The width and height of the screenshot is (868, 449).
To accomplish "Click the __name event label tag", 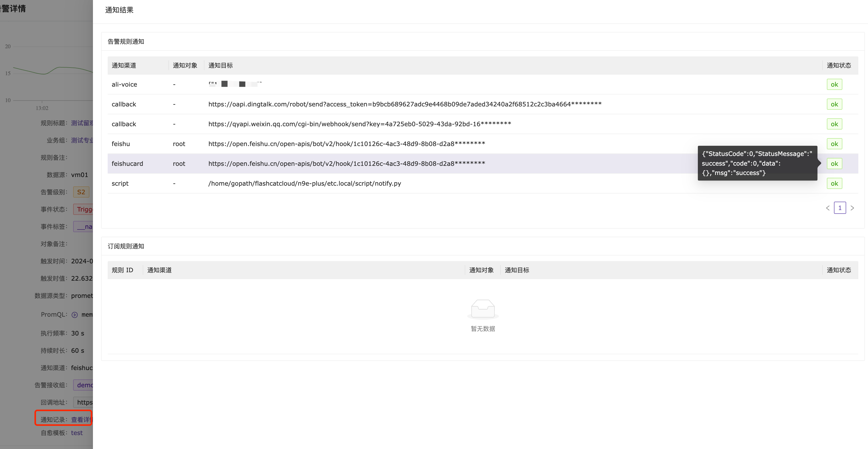I will (x=83, y=227).
